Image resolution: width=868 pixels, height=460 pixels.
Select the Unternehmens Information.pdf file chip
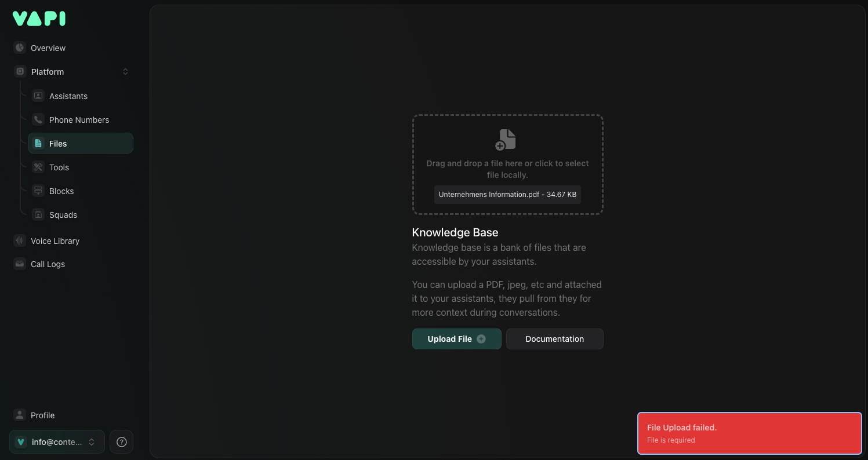(507, 195)
